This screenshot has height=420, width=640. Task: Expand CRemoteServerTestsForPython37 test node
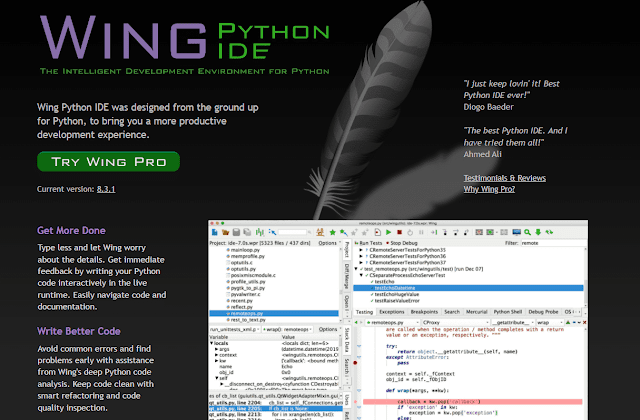point(361,262)
